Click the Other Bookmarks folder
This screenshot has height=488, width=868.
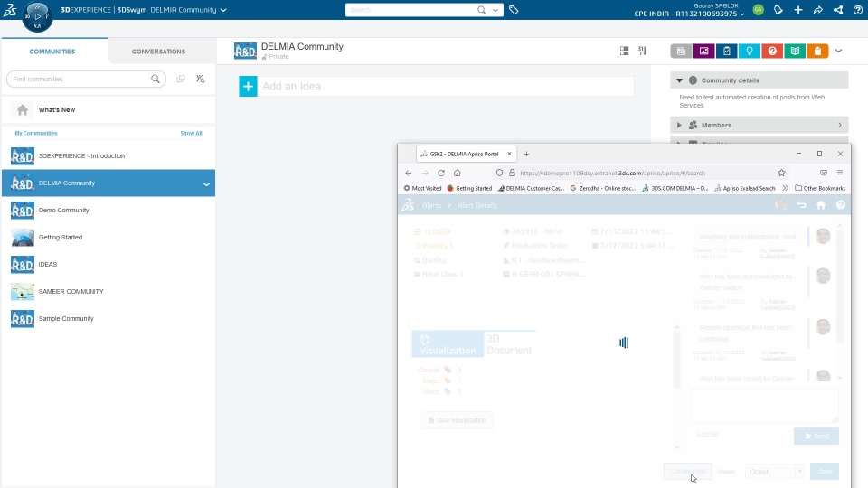(820, 188)
